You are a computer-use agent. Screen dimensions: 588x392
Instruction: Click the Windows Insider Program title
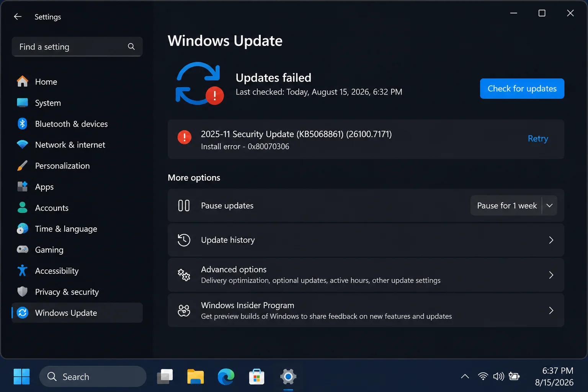coord(248,305)
